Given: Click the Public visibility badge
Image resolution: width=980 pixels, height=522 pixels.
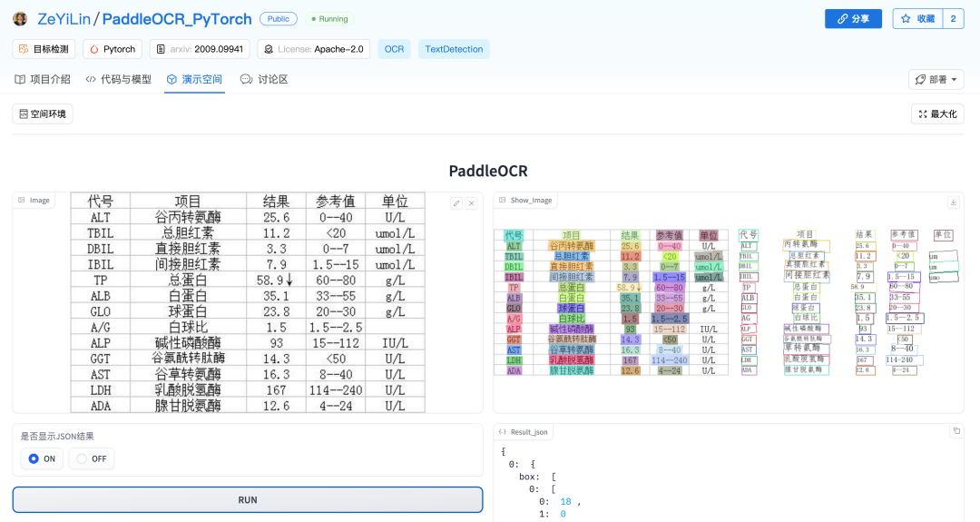Looking at the screenshot, I should click(x=279, y=19).
